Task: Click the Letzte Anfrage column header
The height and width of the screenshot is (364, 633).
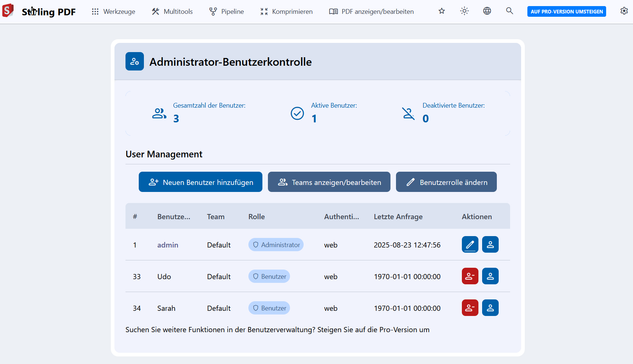Action: (398, 217)
